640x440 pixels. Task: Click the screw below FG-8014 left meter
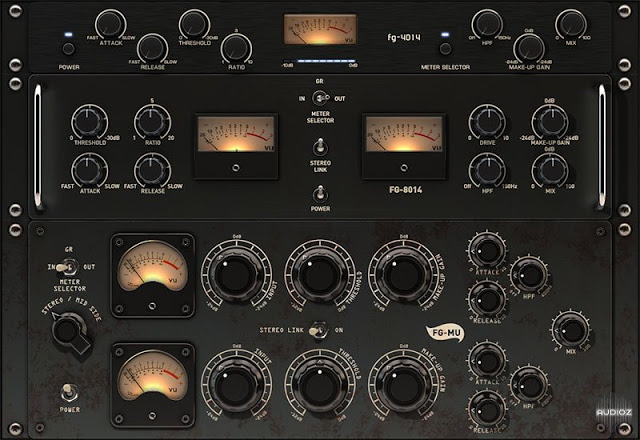tap(236, 168)
